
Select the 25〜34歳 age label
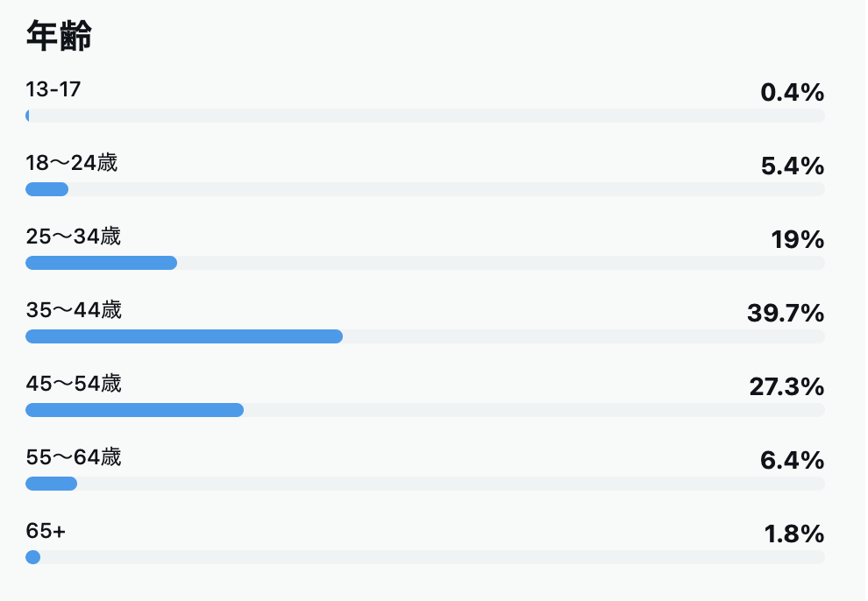tap(74, 236)
